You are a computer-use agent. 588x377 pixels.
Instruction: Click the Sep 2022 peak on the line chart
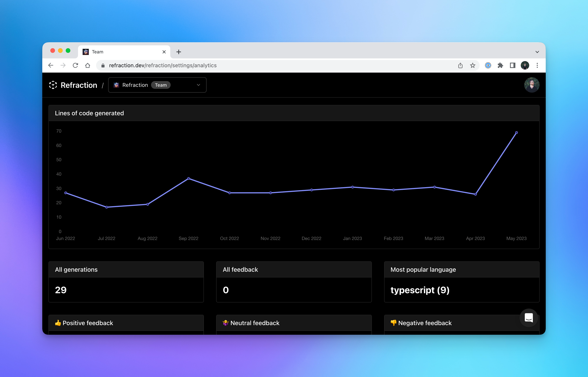[x=189, y=178]
